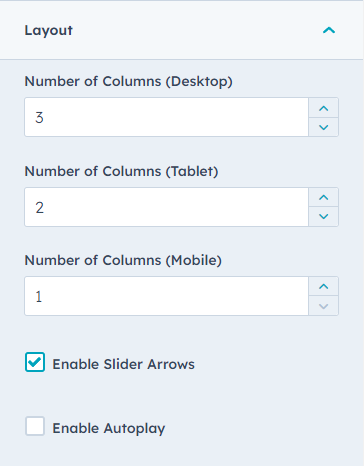
Task: Collapse the Layout section using the chevron
Action: [329, 31]
